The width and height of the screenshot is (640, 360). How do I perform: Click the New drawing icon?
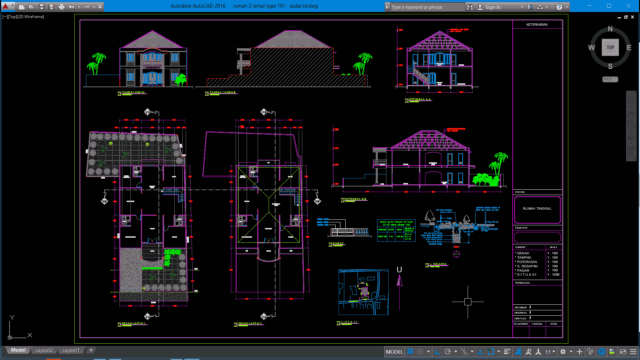click(x=22, y=7)
